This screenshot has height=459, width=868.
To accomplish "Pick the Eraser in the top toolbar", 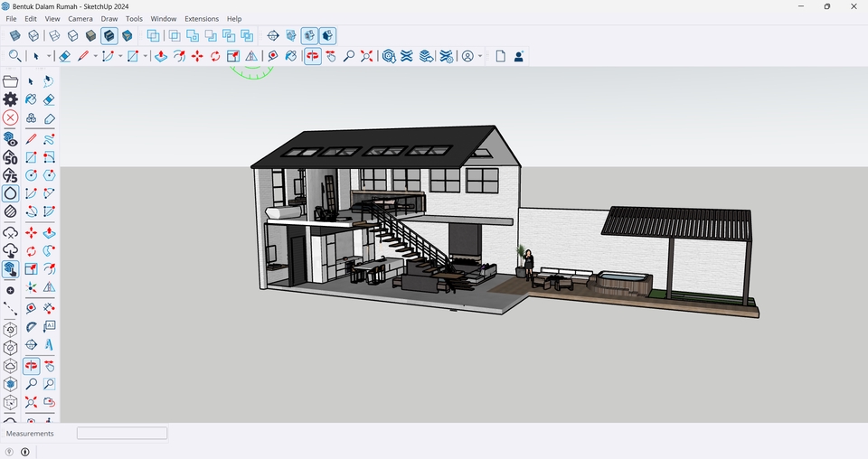I will click(65, 56).
